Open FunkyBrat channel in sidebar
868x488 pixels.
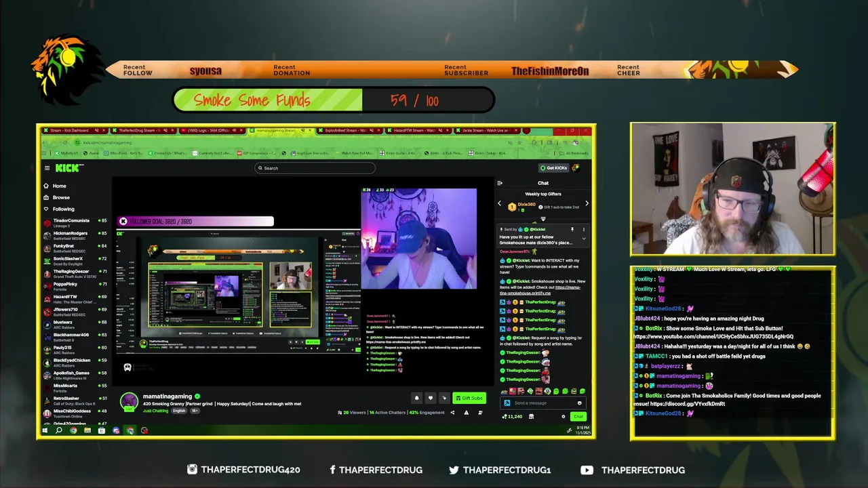pyautogui.click(x=75, y=248)
